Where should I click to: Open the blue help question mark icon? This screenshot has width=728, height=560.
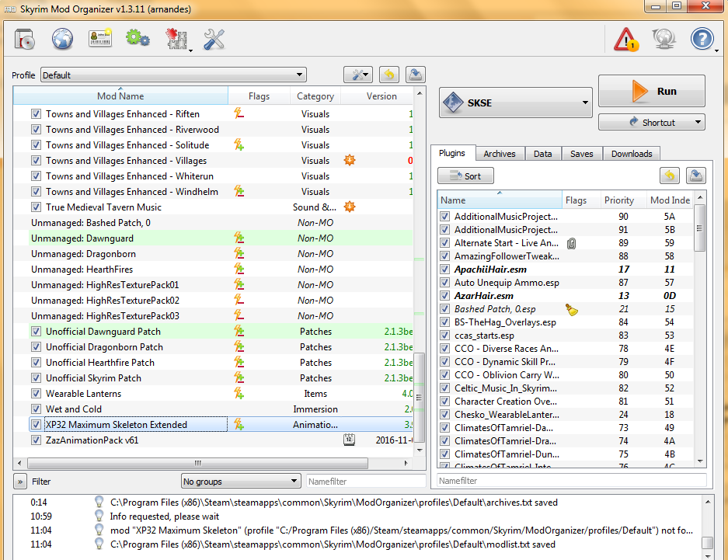click(x=702, y=39)
